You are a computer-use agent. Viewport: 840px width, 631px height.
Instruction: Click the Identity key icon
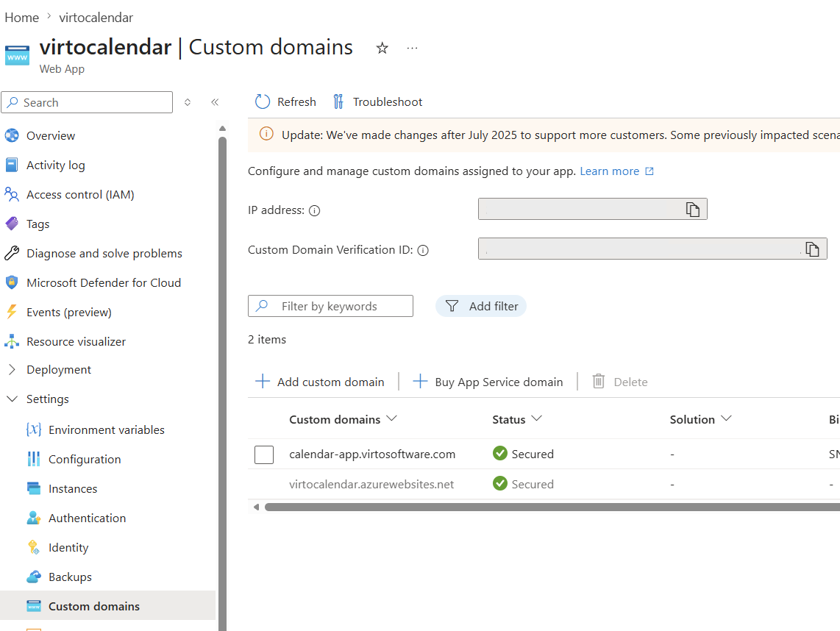[x=34, y=547]
